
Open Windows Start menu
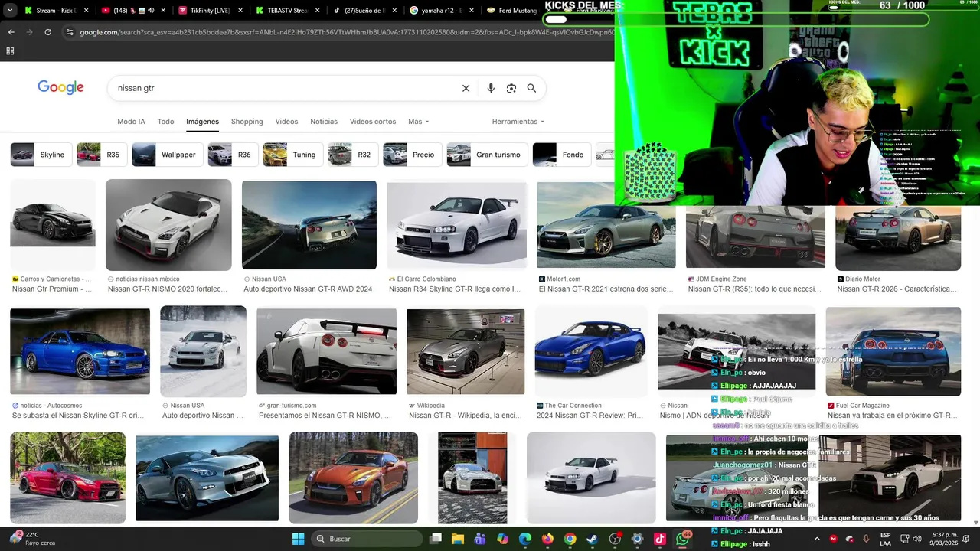(299, 539)
